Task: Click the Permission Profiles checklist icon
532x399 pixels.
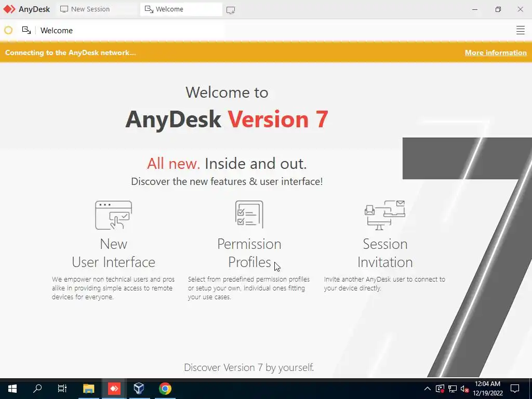Action: 249,214
